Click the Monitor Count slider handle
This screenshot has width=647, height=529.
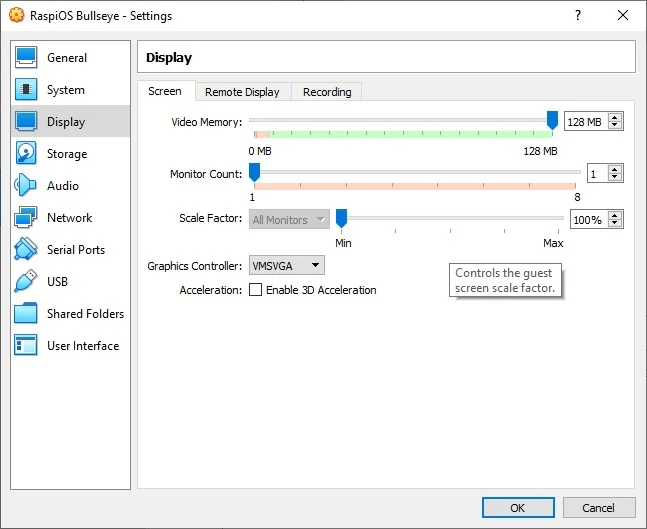pyautogui.click(x=255, y=172)
